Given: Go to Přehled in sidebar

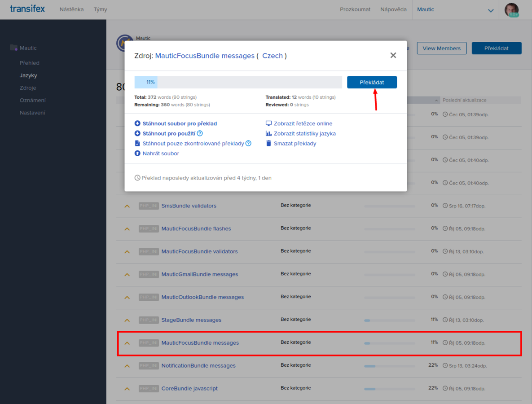Looking at the screenshot, I should (30, 63).
